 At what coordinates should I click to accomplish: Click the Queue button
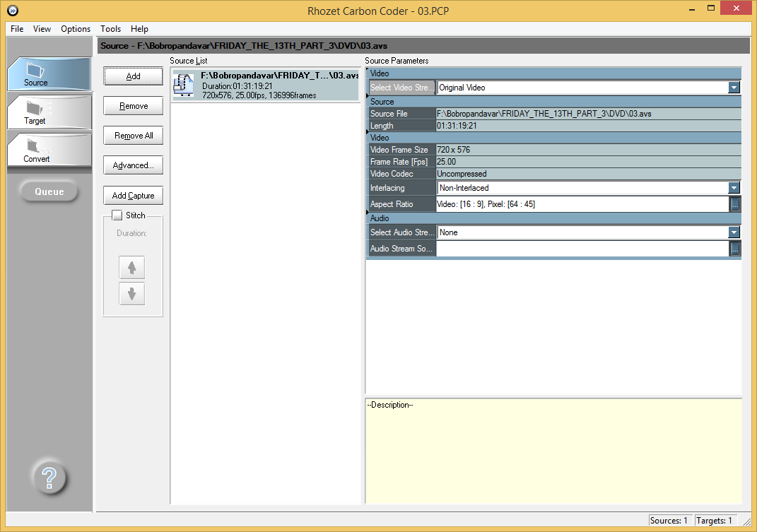(x=49, y=191)
